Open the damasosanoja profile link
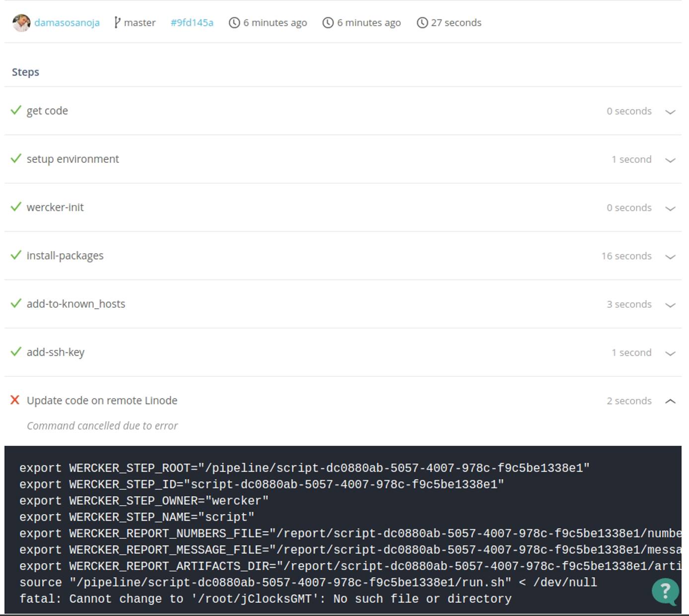689x616 pixels. click(x=68, y=22)
